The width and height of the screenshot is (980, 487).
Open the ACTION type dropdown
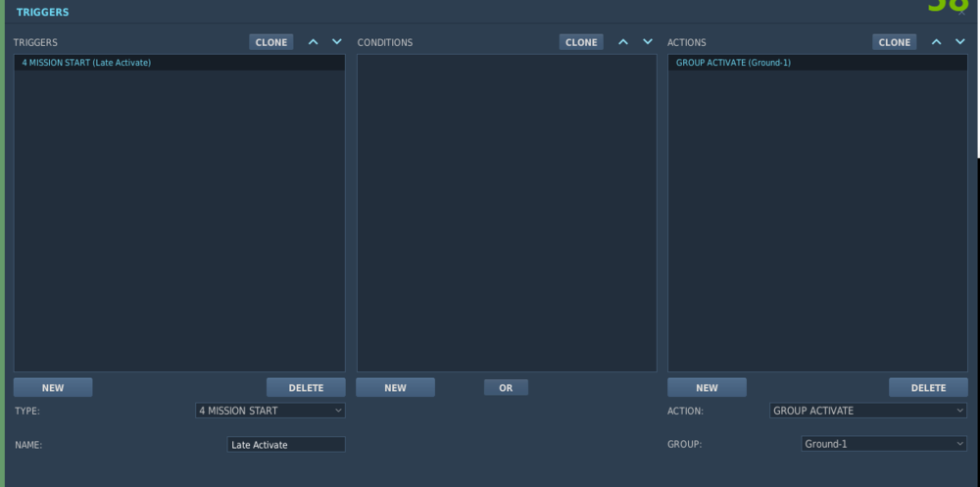coord(868,411)
